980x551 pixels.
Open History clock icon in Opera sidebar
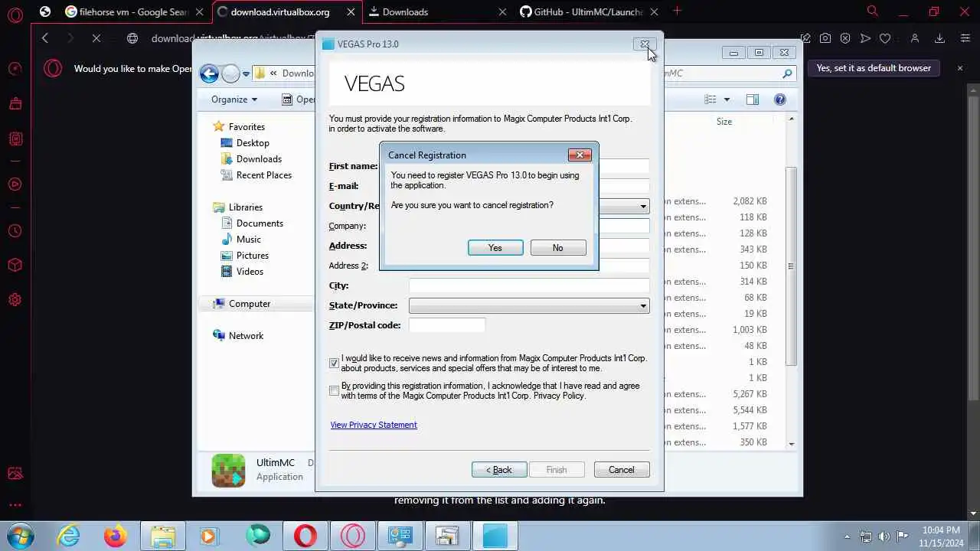pyautogui.click(x=15, y=230)
